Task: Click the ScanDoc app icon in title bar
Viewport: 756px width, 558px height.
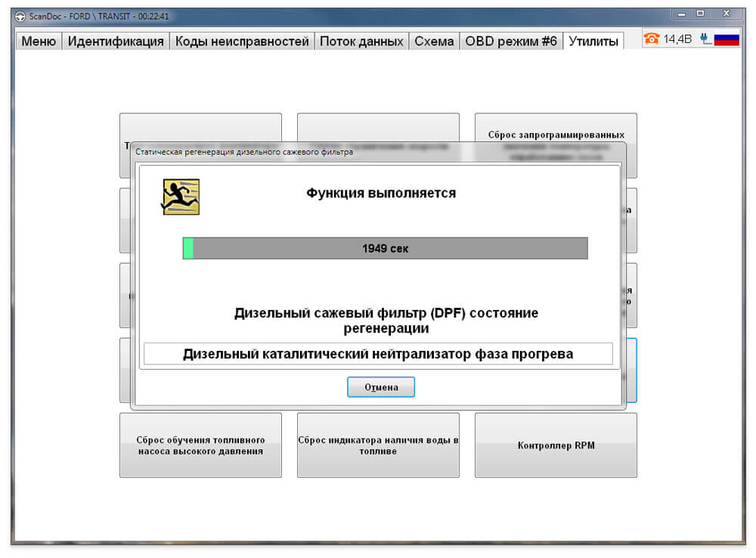Action: coord(20,17)
